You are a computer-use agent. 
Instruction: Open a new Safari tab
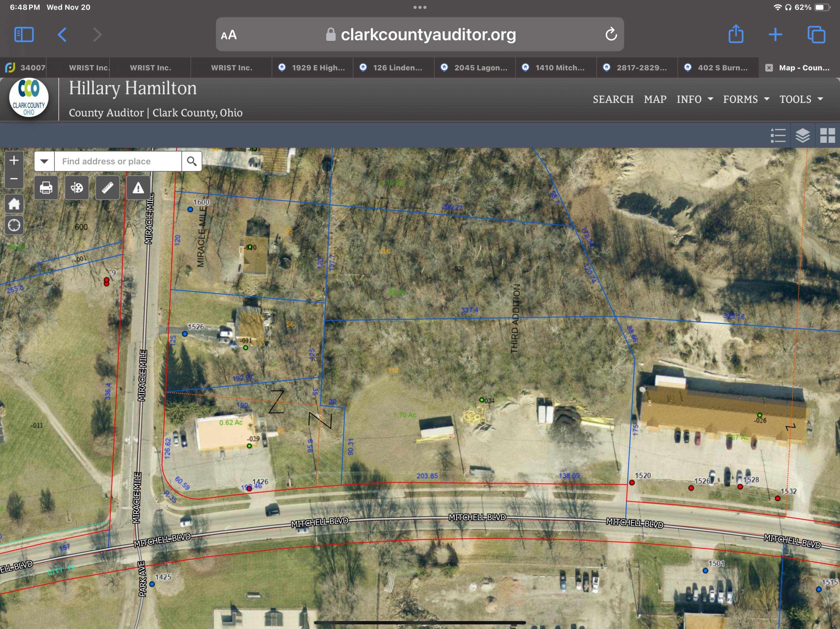click(x=775, y=34)
